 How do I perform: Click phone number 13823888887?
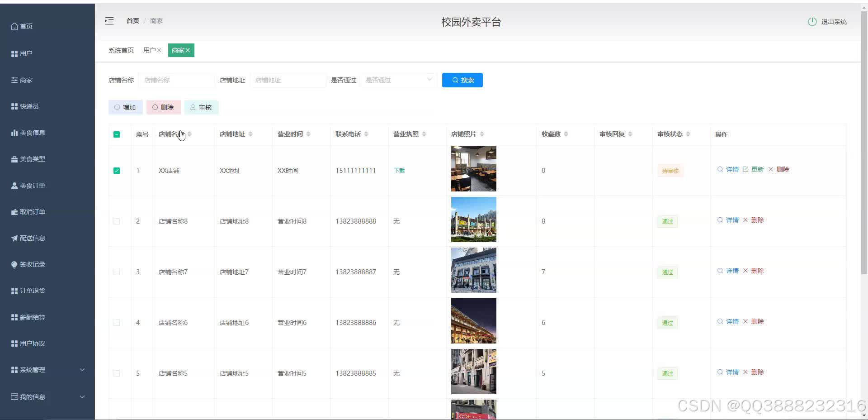point(356,272)
